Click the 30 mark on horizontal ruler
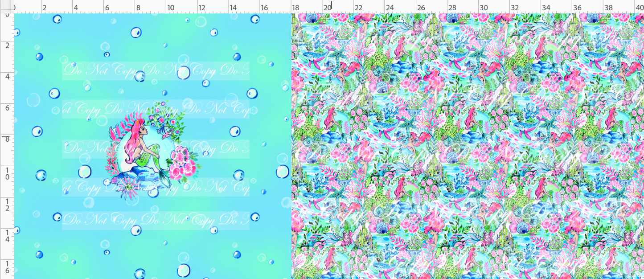Screen dimensions: 644x279 click(484, 8)
